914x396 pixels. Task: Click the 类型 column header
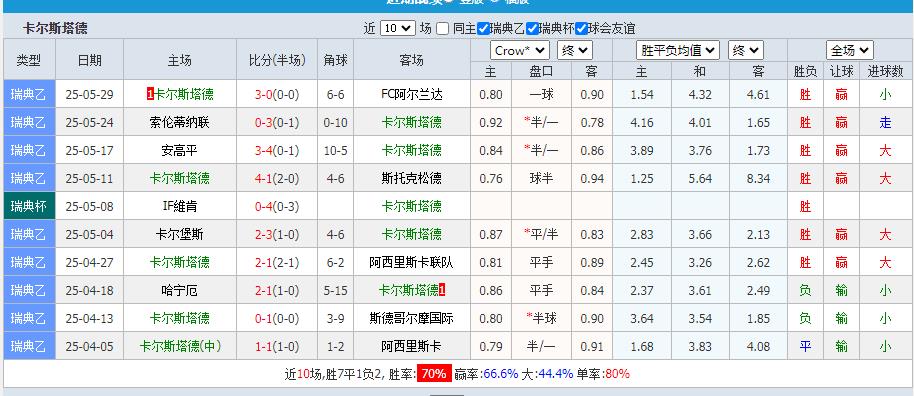tap(29, 59)
